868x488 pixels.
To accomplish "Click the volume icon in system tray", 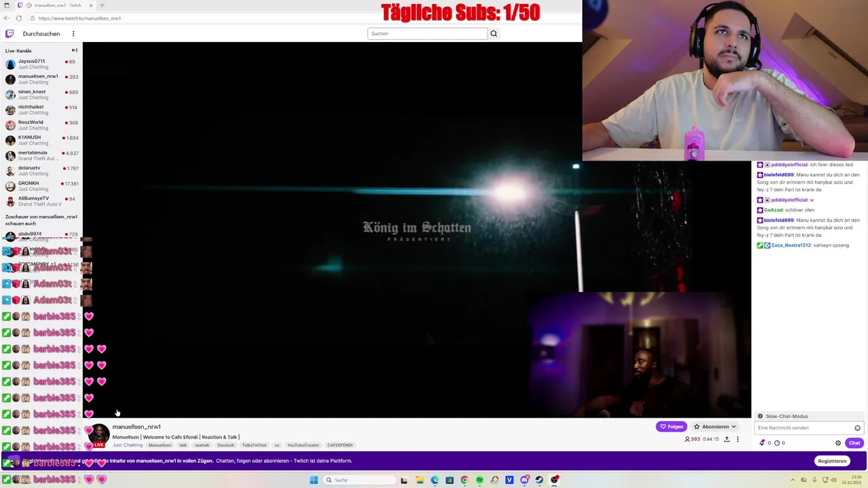I will coord(833,480).
